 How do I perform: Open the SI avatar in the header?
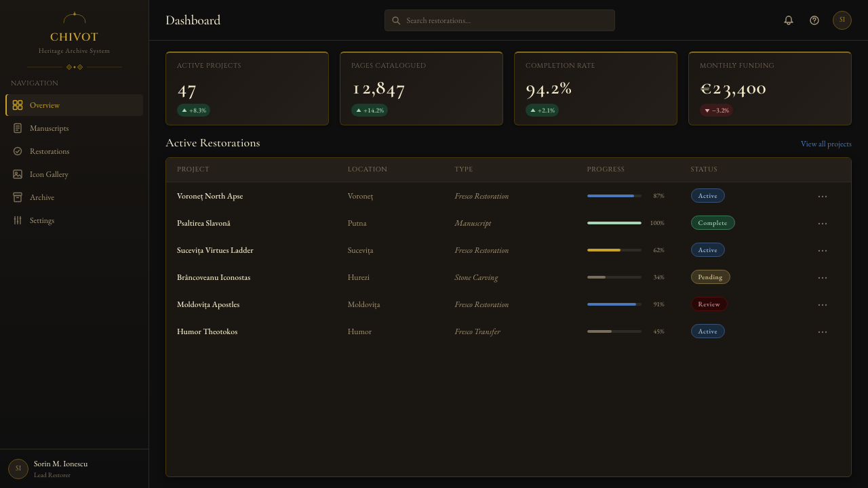842,20
